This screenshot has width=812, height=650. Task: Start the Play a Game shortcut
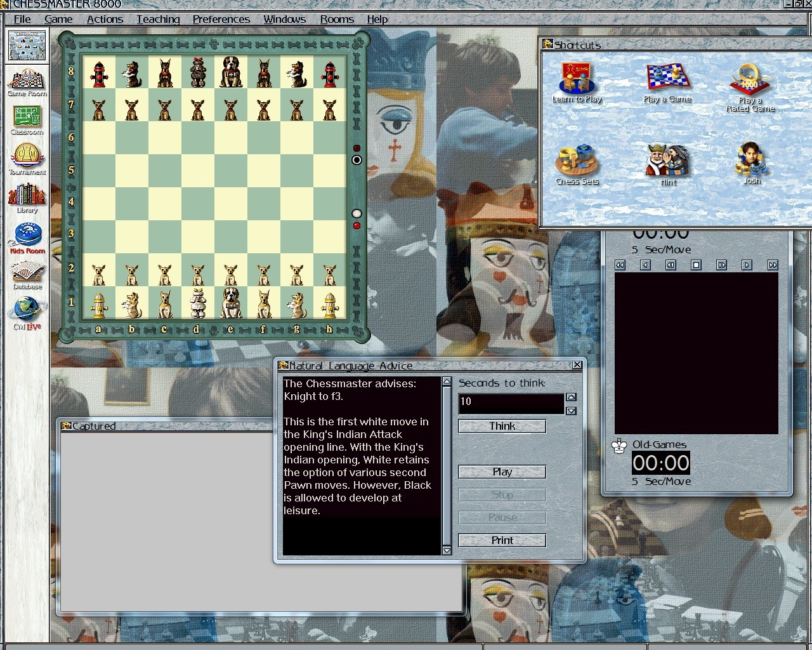coord(667,83)
